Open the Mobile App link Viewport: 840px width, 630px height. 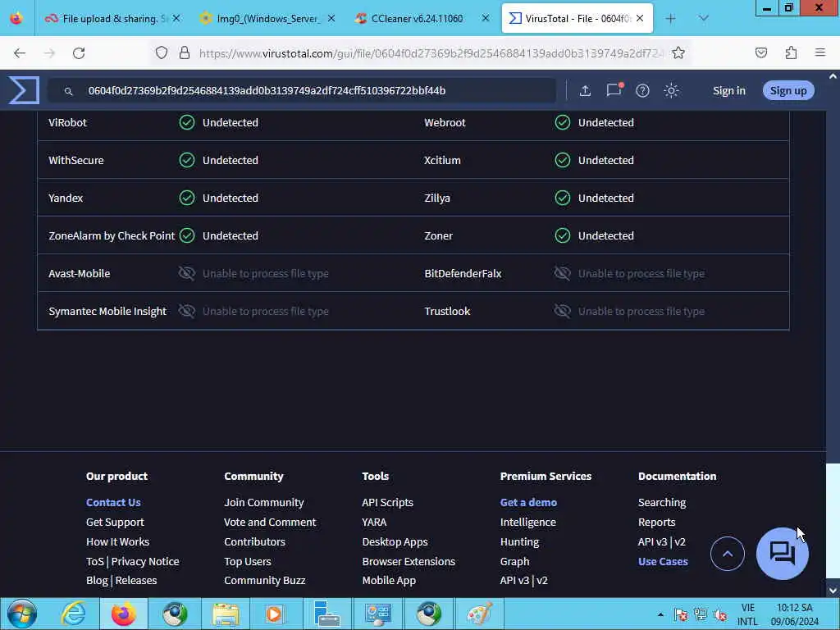coord(389,580)
